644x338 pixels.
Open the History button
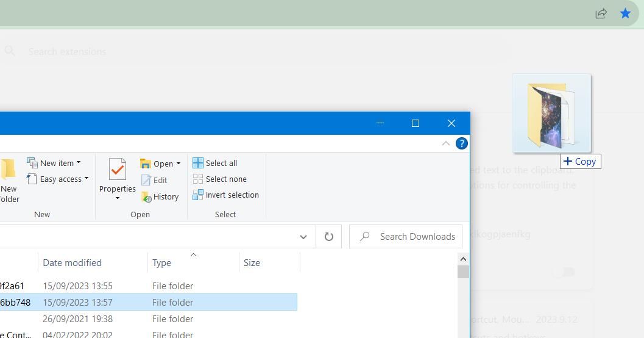(x=160, y=197)
